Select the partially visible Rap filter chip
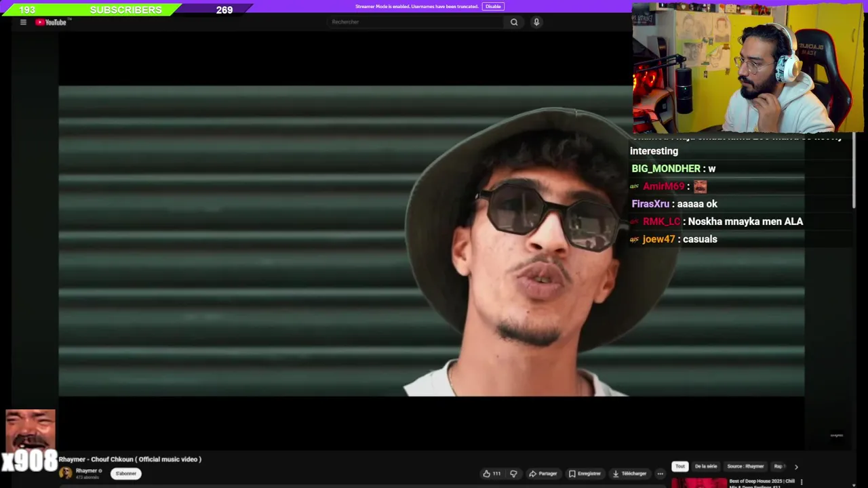 779,466
